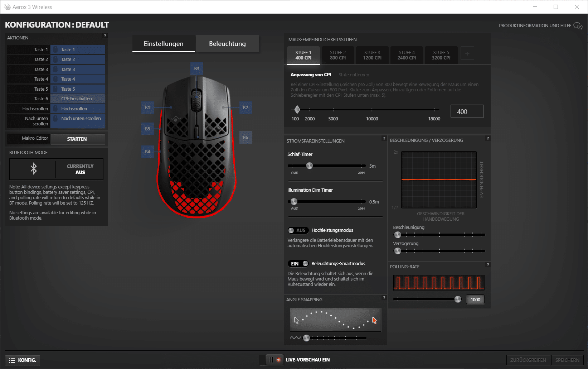The height and width of the screenshot is (369, 588).
Task: Select the B6 CPI button marker
Action: (x=246, y=137)
